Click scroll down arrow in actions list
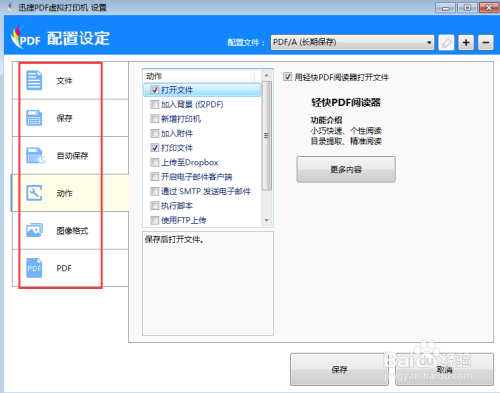 (x=266, y=220)
